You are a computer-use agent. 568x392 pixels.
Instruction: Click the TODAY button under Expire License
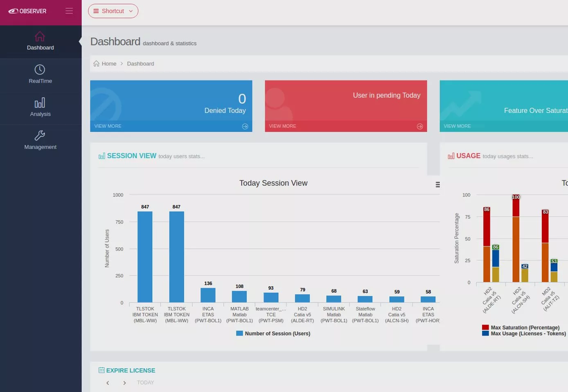click(x=145, y=383)
